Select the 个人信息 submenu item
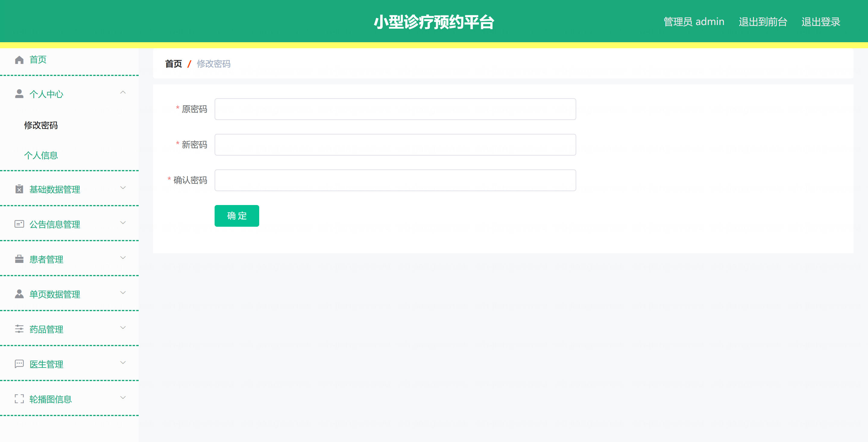 tap(41, 156)
